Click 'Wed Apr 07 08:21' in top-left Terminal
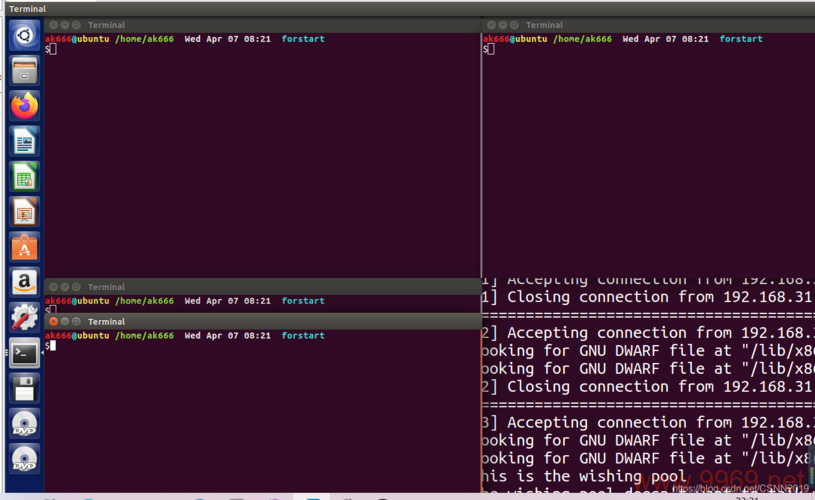 [228, 39]
